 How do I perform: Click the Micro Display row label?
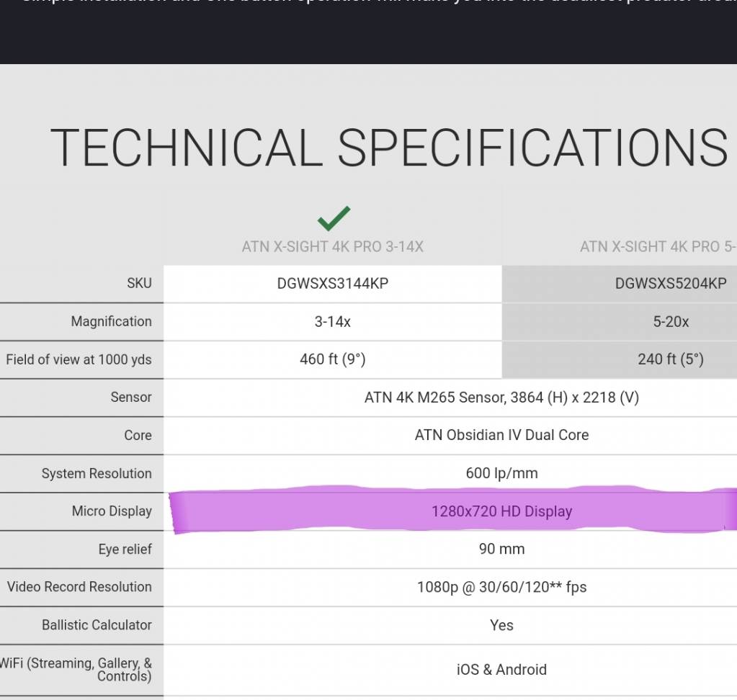click(x=112, y=511)
